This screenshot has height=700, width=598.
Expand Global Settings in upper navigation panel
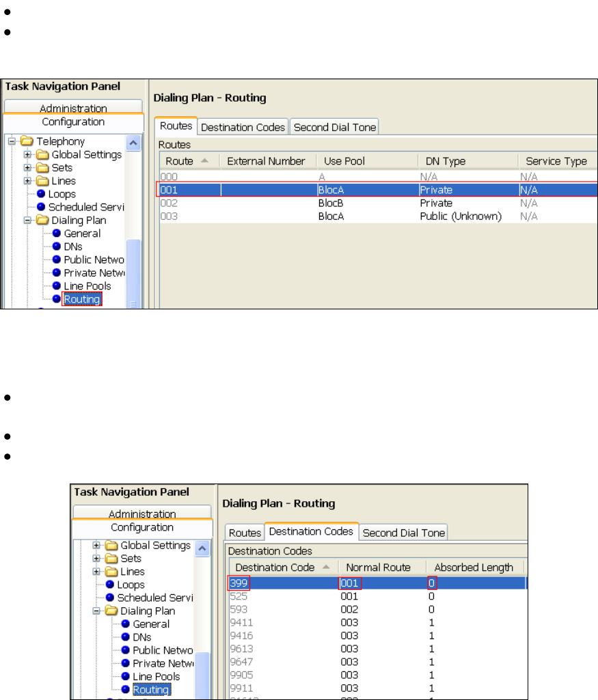(28, 154)
